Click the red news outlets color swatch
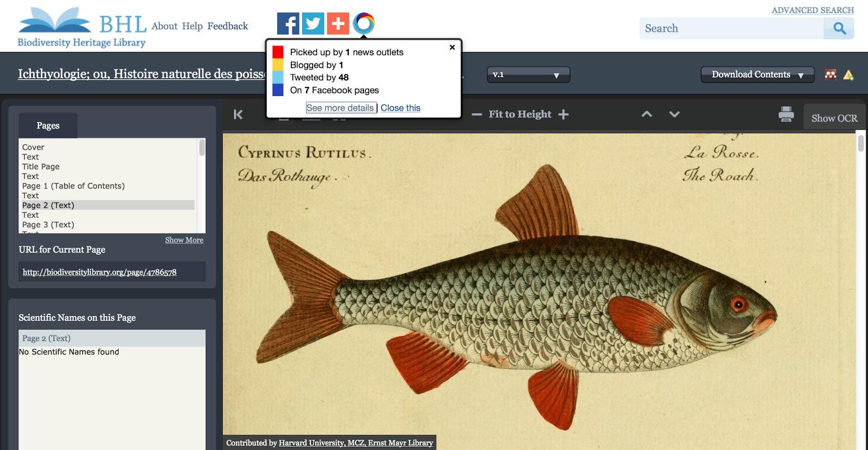Viewport: 868px width, 450px height. pos(278,52)
